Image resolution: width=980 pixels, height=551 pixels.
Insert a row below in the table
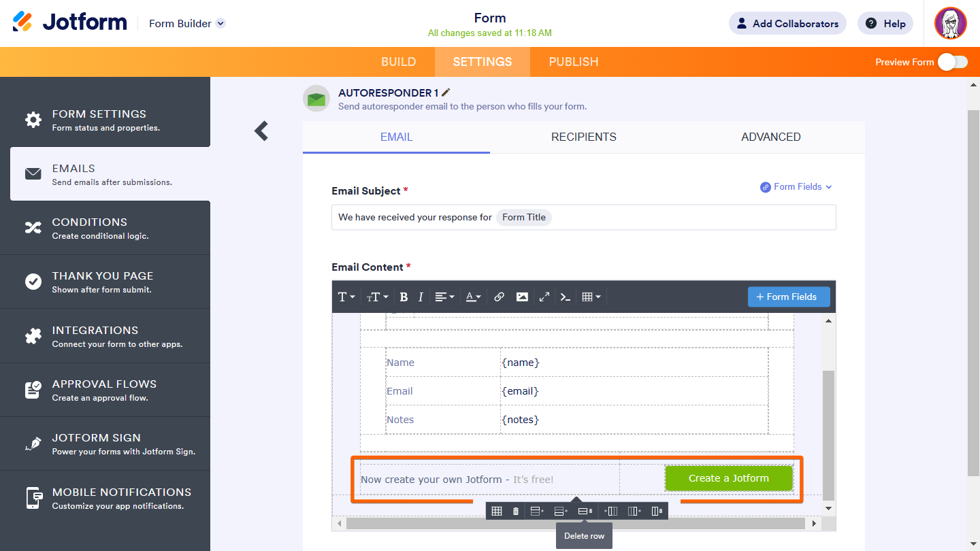coord(561,511)
